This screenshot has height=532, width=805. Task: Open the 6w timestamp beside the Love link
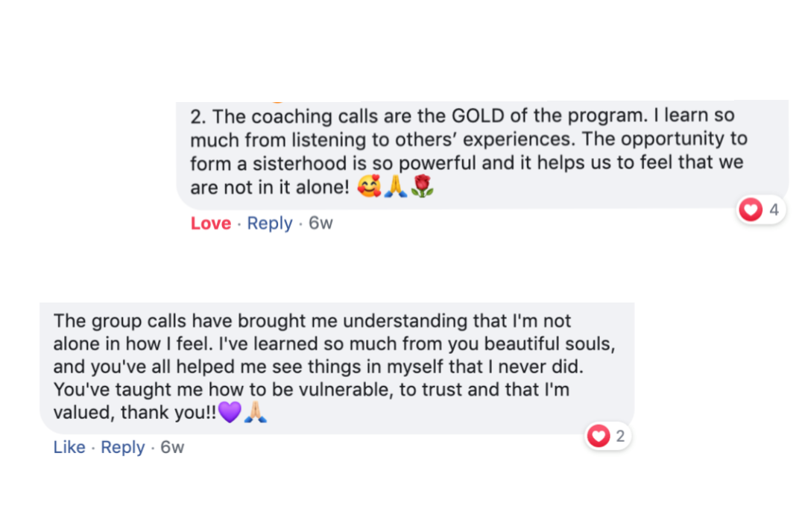(x=321, y=224)
